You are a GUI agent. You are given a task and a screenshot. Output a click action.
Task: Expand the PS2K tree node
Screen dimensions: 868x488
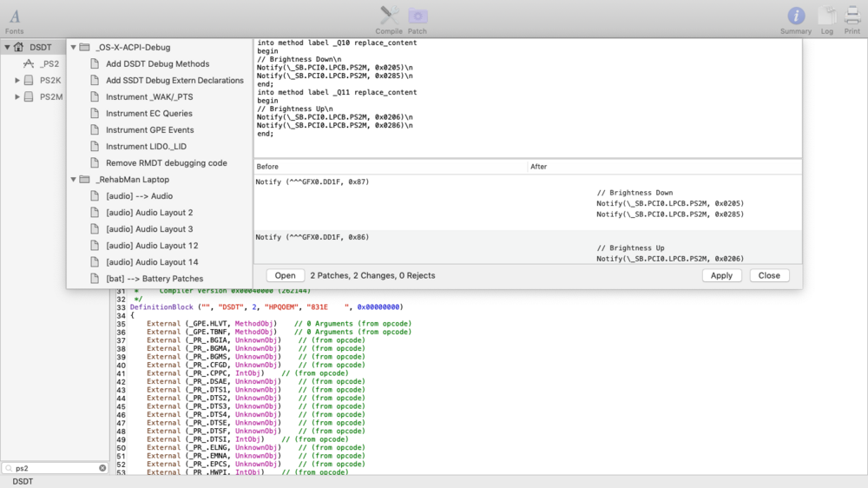(17, 81)
